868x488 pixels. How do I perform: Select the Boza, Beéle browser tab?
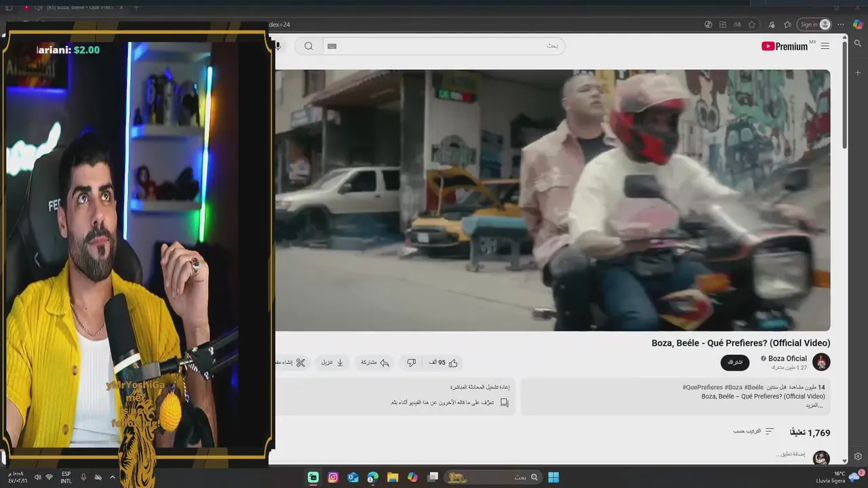coord(72,7)
